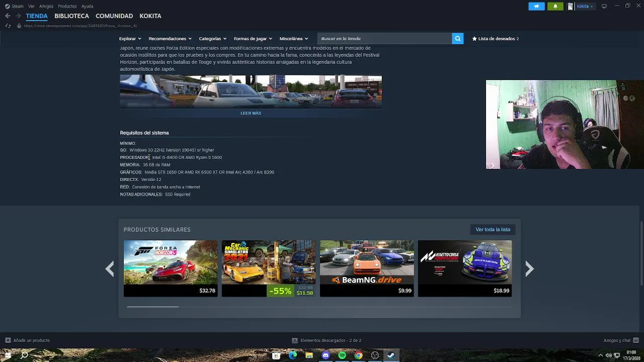Viewport: 644px width, 362px height.
Task: Open Microsoft Store in taskbar
Action: (276, 355)
